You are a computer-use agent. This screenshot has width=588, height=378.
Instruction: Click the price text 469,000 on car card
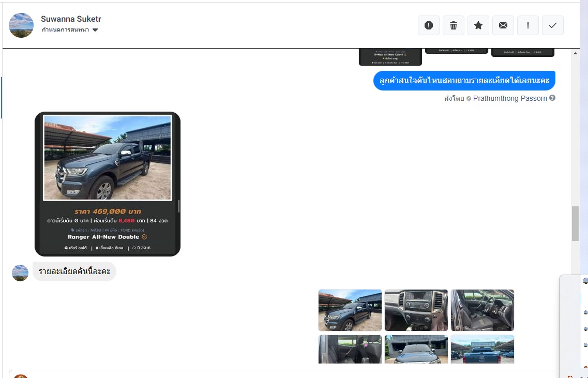click(x=109, y=211)
